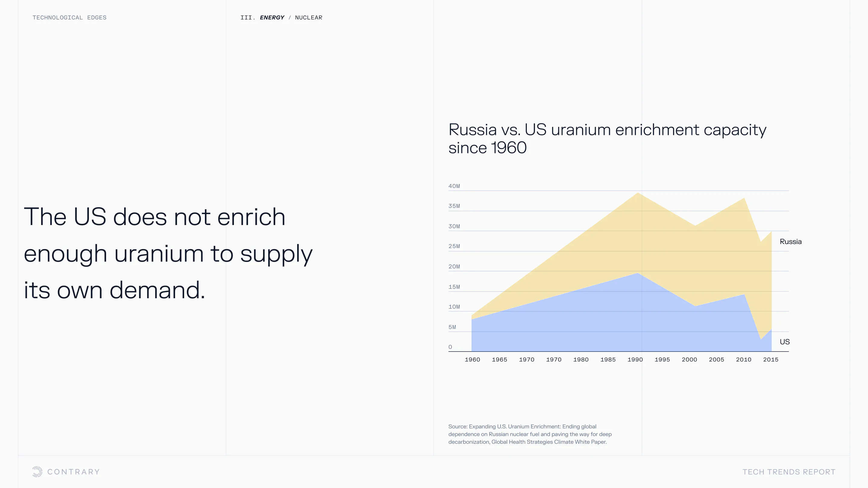The image size is (868, 488).
Task: Click the US series label beside the chart
Action: coord(785,342)
